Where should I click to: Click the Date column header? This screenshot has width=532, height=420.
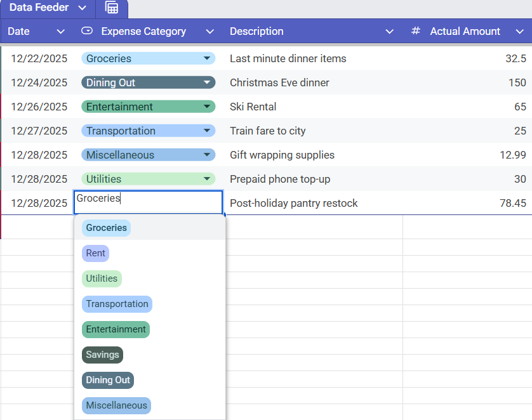point(18,32)
